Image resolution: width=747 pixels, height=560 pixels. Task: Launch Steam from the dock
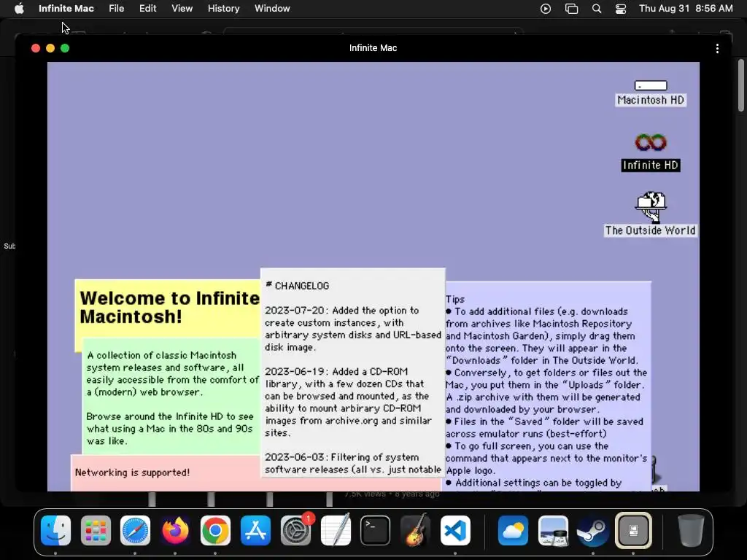(x=592, y=530)
